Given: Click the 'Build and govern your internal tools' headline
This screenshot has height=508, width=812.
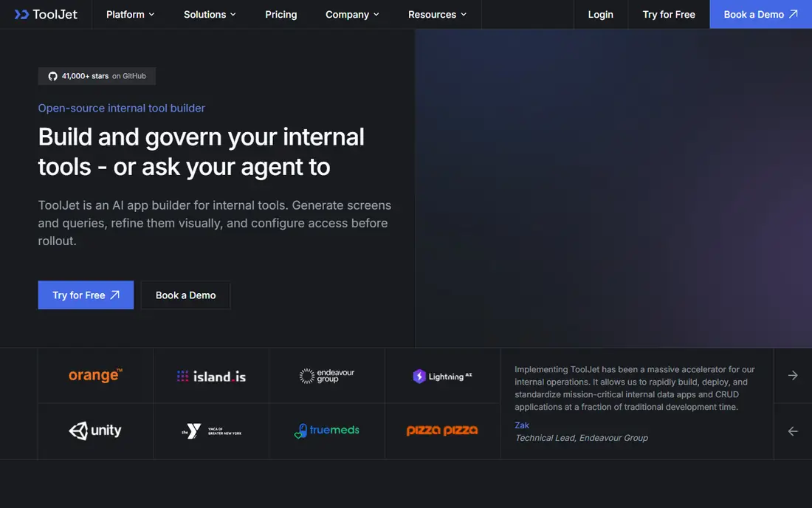Looking at the screenshot, I should [x=201, y=151].
